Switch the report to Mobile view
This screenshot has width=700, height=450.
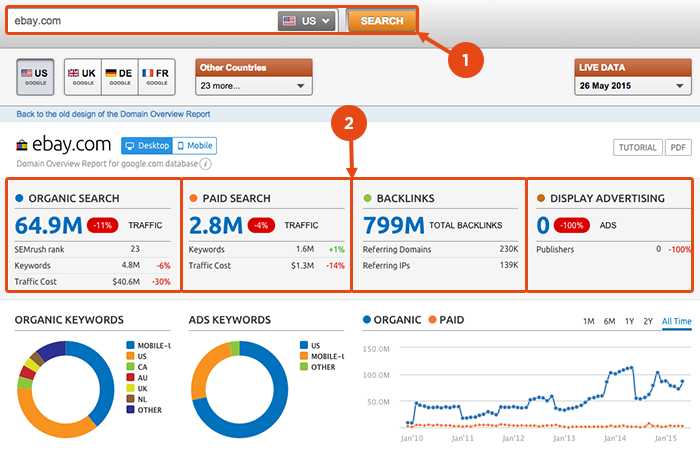(194, 146)
